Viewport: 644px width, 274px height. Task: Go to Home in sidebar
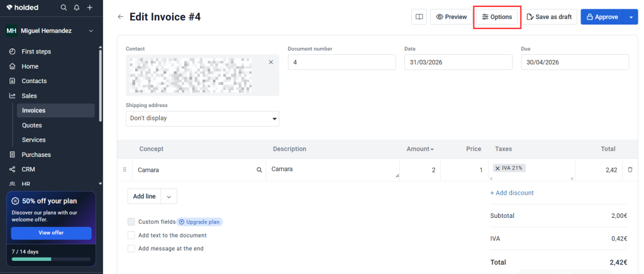pyautogui.click(x=30, y=66)
